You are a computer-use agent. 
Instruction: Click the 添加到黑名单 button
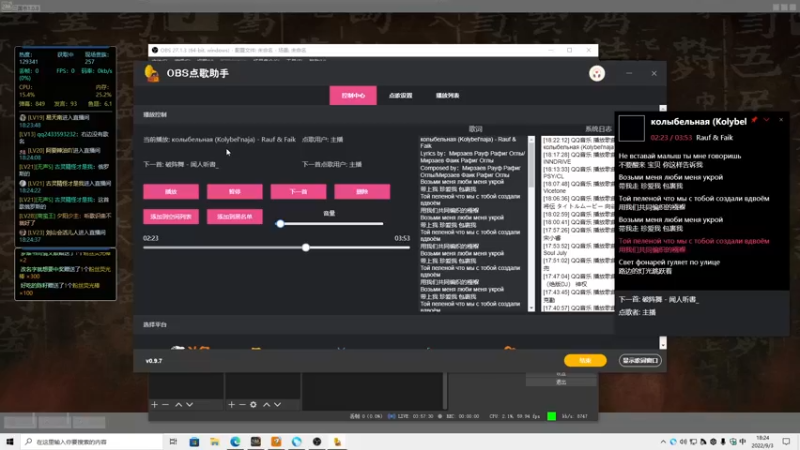pyautogui.click(x=235, y=217)
